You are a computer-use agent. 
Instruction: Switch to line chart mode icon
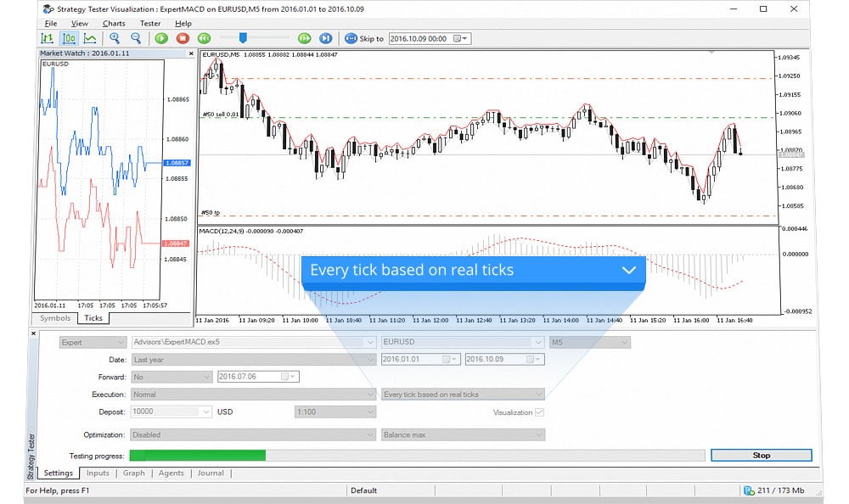tap(90, 38)
